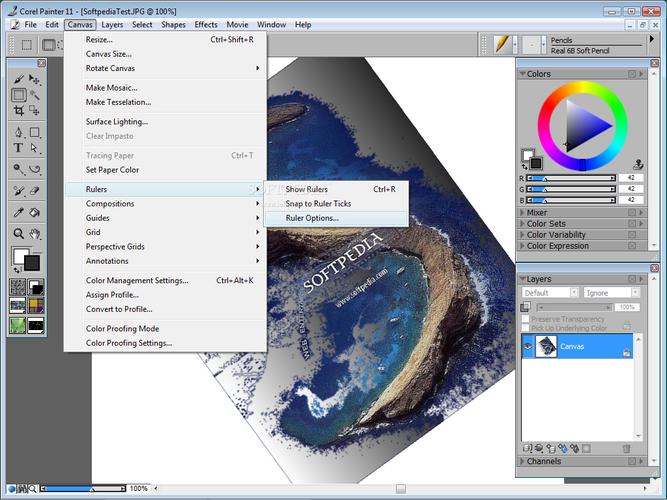The height and width of the screenshot is (500, 667).
Task: Select the Dropper tool
Action: click(18, 212)
